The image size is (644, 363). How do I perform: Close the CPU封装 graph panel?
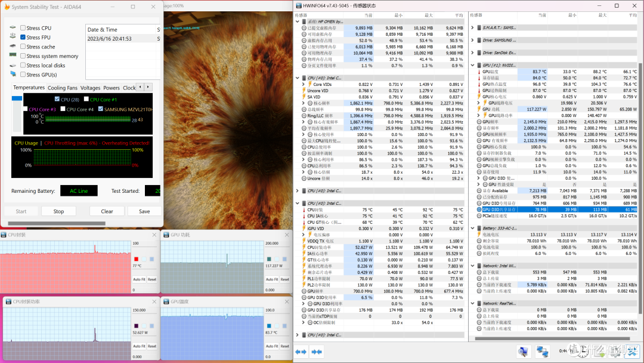[154, 235]
